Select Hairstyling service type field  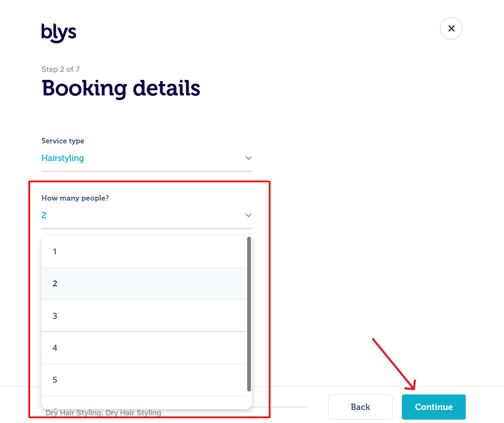tap(147, 158)
